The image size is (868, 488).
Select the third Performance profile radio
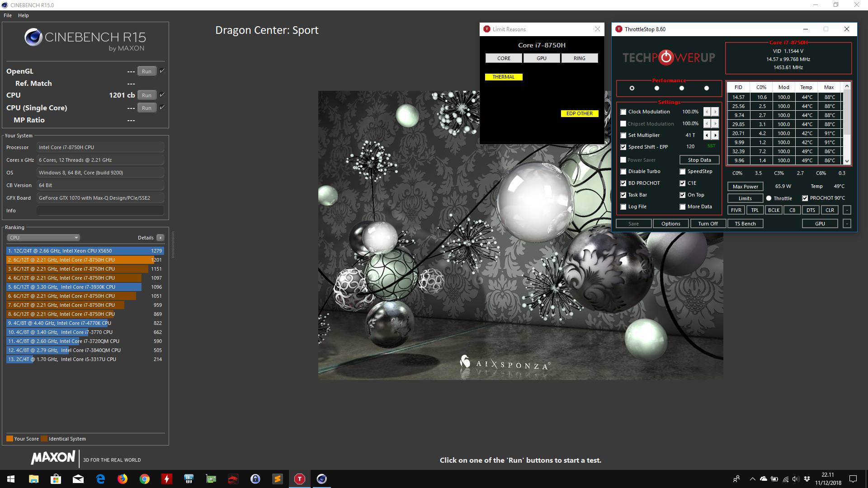pos(682,88)
